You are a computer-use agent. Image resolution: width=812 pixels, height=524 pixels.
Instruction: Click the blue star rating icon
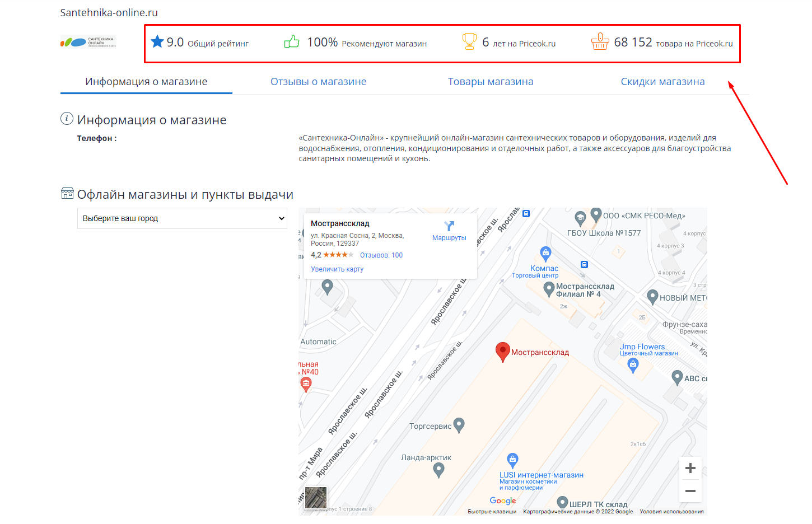(157, 41)
